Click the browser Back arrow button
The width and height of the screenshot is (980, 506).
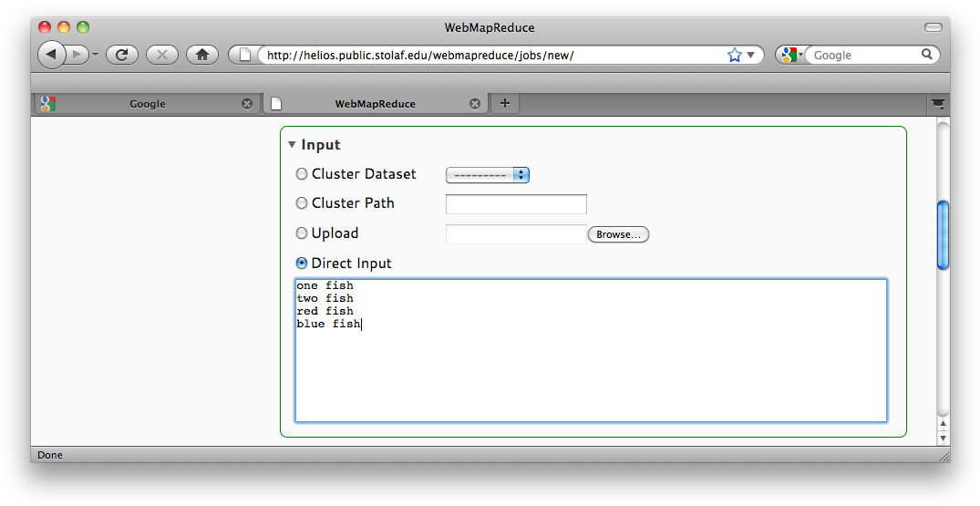pos(51,55)
